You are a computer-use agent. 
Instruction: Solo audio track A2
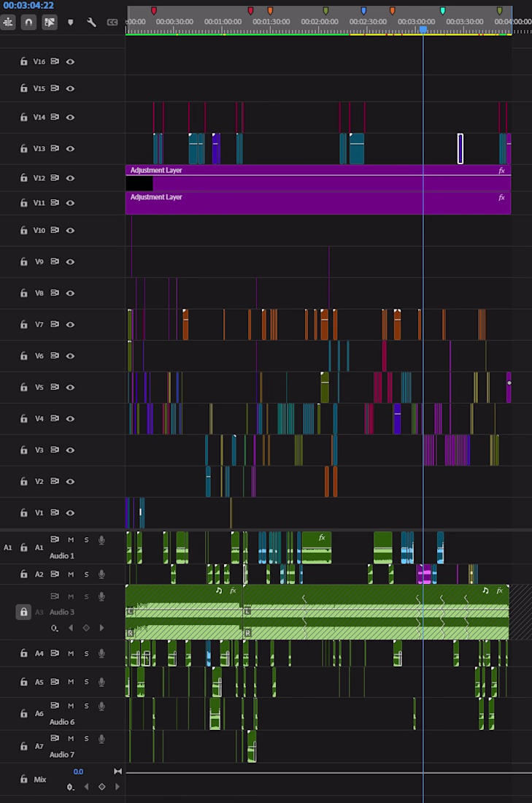point(86,575)
